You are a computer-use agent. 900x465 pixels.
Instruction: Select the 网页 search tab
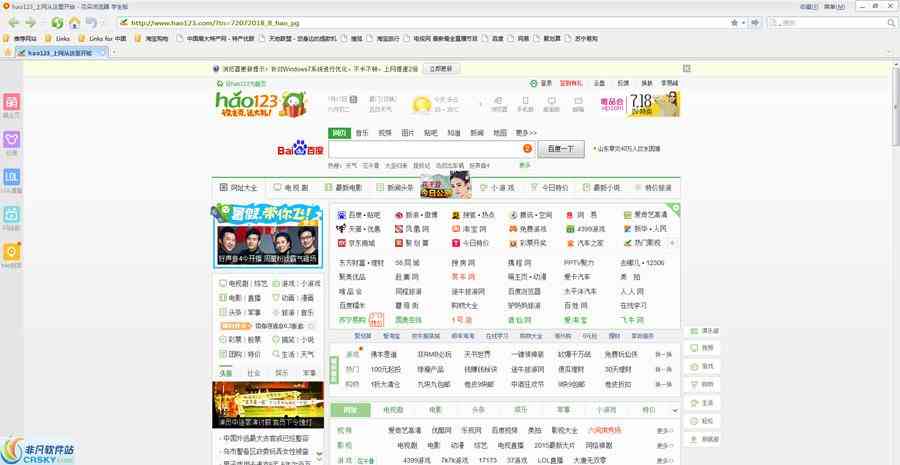339,133
